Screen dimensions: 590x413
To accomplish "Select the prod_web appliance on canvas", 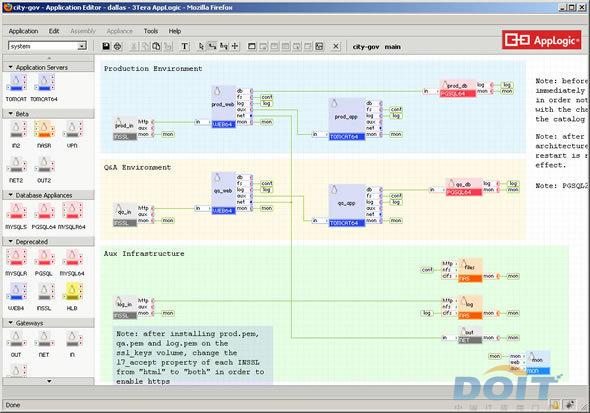I will [224, 106].
